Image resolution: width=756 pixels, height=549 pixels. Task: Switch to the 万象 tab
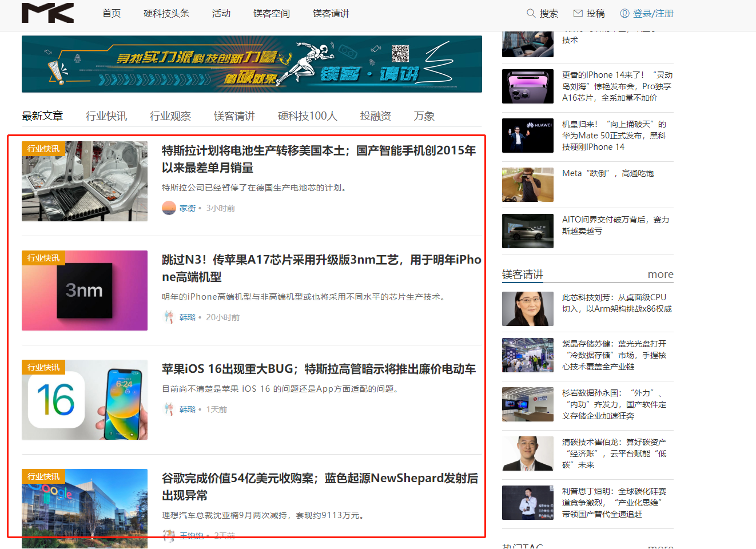(x=424, y=116)
